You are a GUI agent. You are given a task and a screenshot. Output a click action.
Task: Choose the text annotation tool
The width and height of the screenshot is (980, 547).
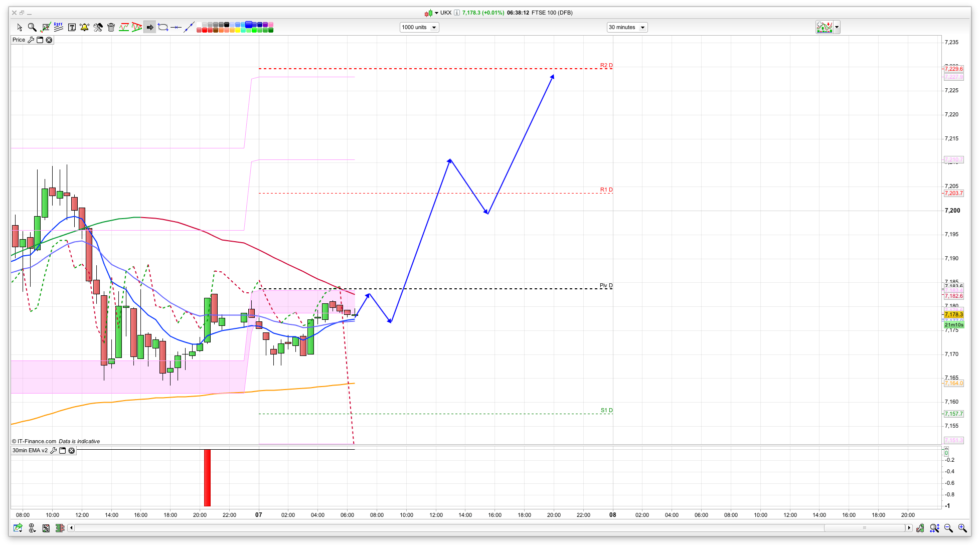[72, 28]
